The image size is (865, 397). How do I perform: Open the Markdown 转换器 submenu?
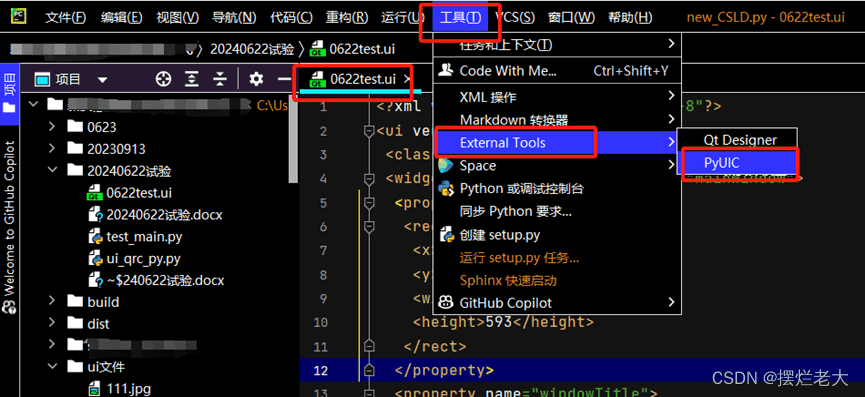click(x=556, y=120)
